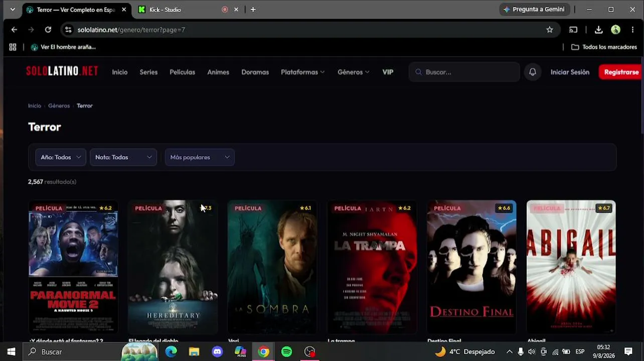Open File Explorer from the taskbar
The height and width of the screenshot is (361, 644).
(194, 351)
